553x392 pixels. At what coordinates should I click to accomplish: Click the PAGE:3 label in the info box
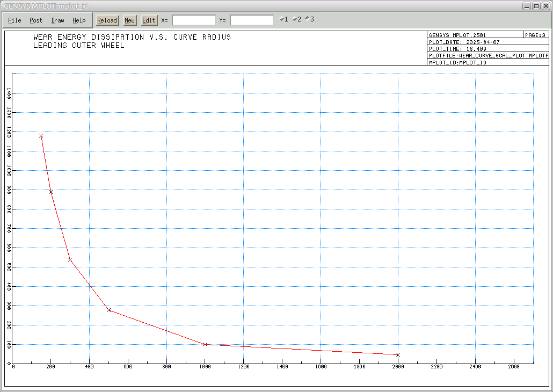click(536, 35)
